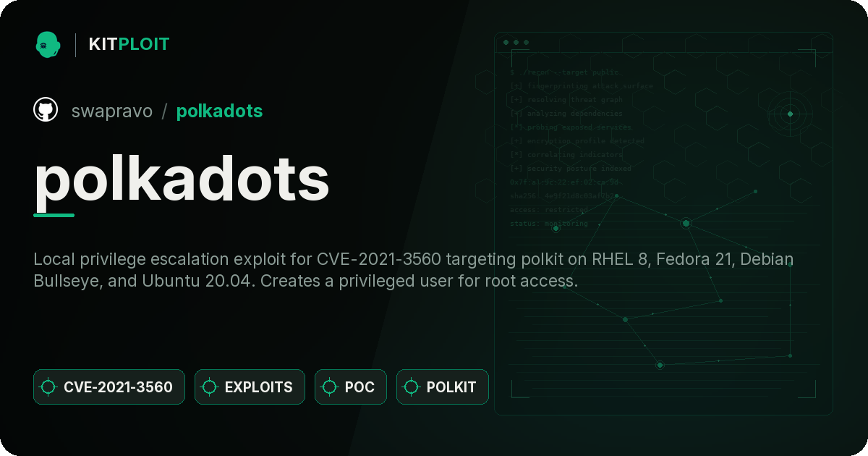The width and height of the screenshot is (868, 456).
Task: Select the POLKIT tag
Action: (x=443, y=387)
